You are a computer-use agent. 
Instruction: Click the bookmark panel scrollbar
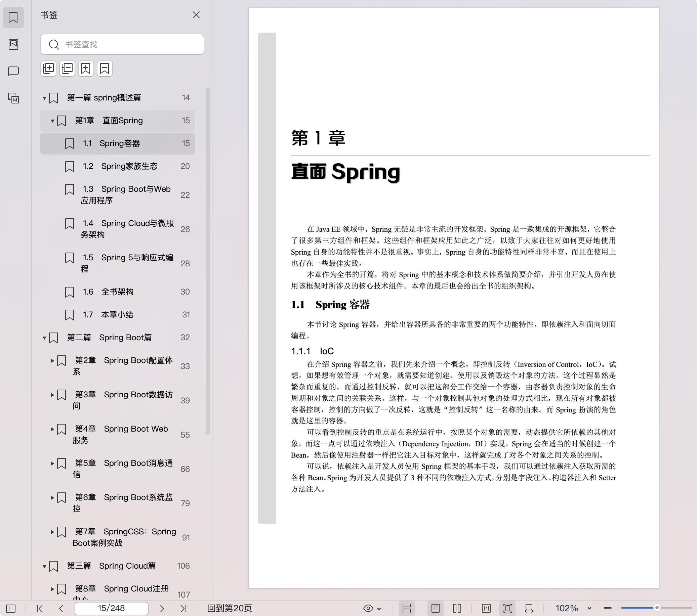click(207, 261)
